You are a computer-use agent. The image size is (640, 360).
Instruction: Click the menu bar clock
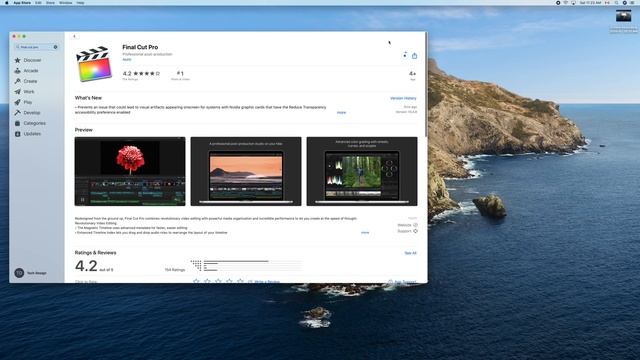[590, 2]
